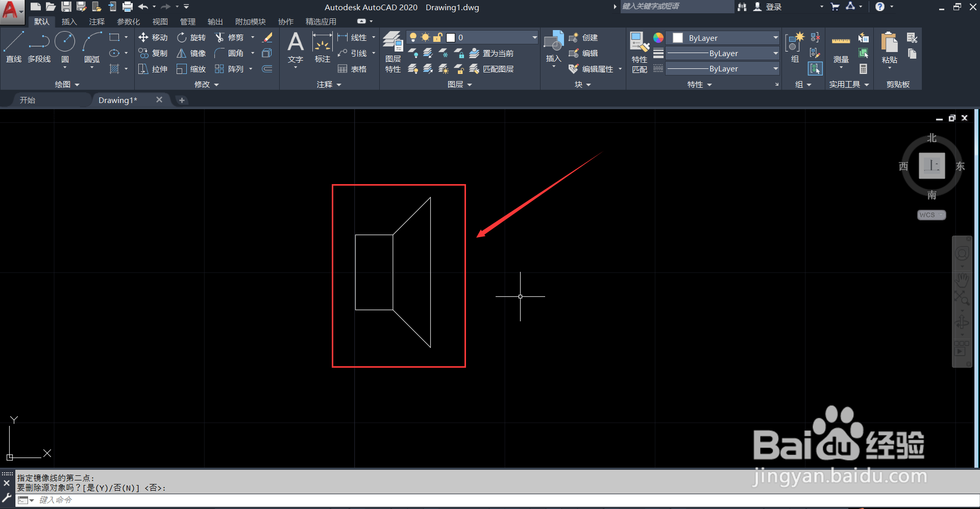Screen dimensions: 980x509
Task: Activate the 圆 (Circle) tool
Action: [65, 46]
